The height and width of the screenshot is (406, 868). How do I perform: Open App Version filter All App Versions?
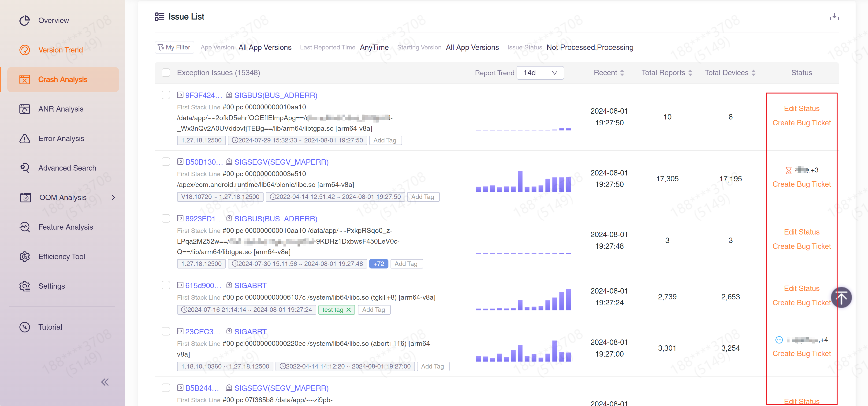(265, 47)
